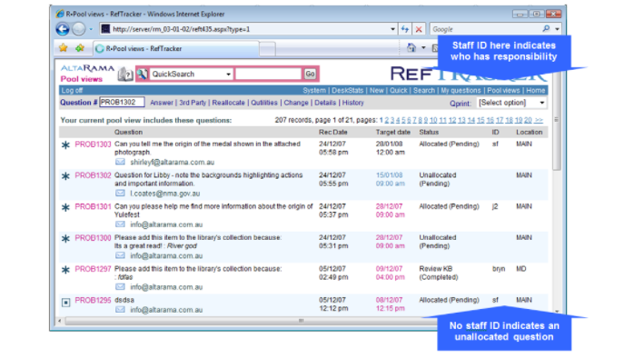This screenshot has height=359, width=644.
Task: Click the envelope icon under PROB1295
Action: click(120, 310)
